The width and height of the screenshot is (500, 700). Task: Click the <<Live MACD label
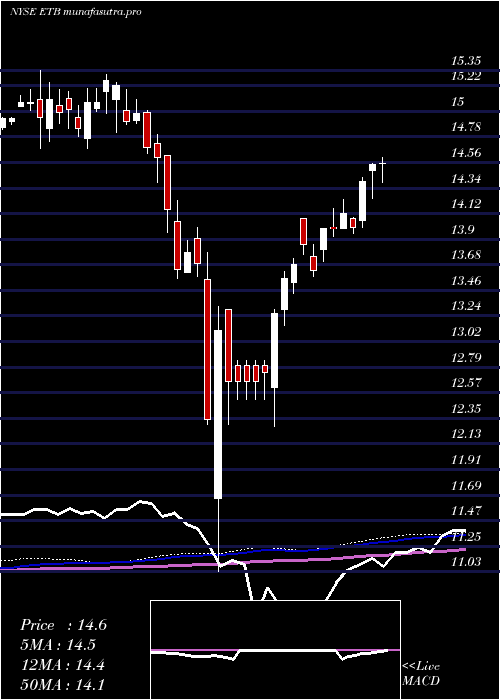pyautogui.click(x=421, y=673)
